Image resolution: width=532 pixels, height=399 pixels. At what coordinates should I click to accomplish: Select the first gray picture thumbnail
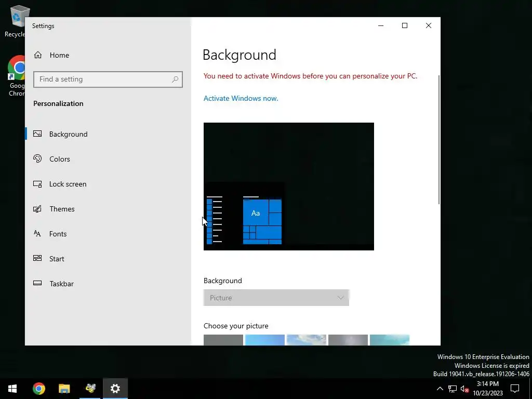223,340
